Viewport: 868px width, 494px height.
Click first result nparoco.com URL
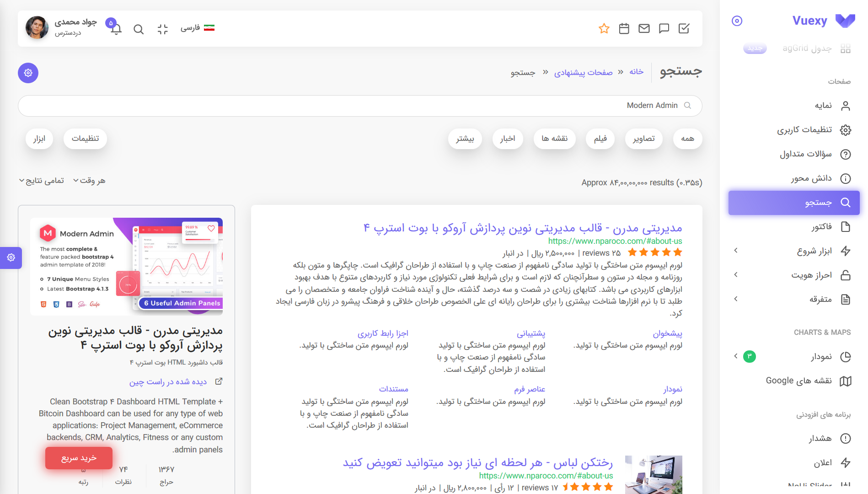pyautogui.click(x=615, y=241)
